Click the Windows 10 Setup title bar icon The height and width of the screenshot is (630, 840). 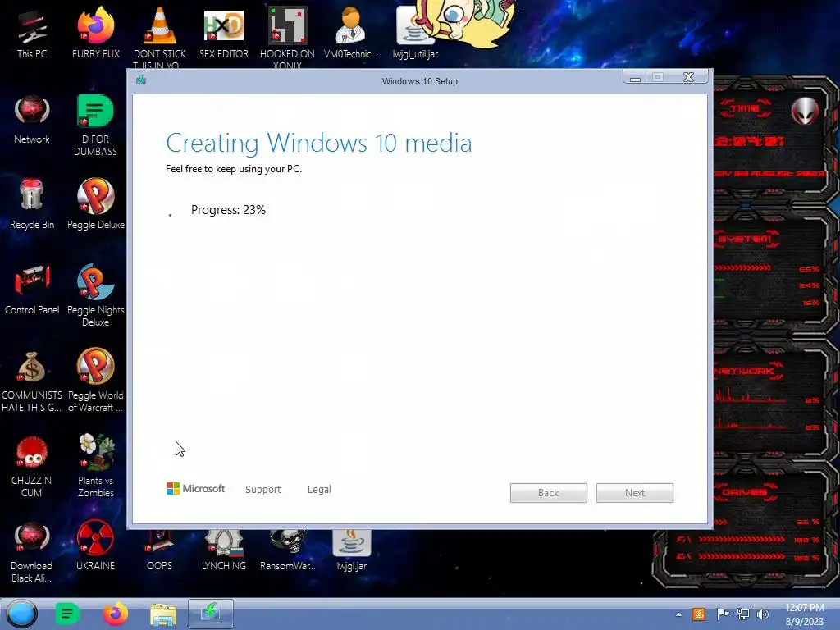(141, 80)
